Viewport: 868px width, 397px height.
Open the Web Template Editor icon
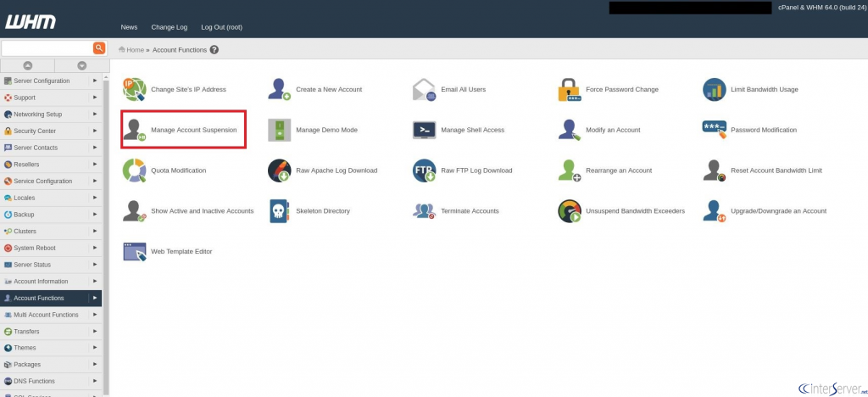tap(135, 251)
